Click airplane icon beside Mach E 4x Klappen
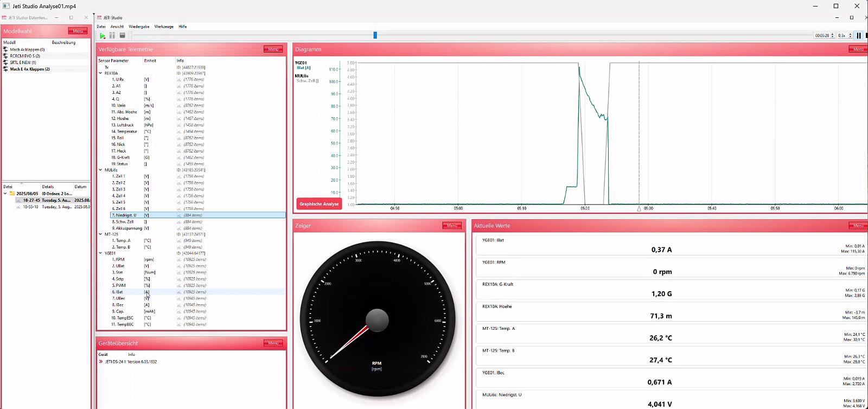Image resolution: width=868 pixels, height=409 pixels. pos(6,69)
